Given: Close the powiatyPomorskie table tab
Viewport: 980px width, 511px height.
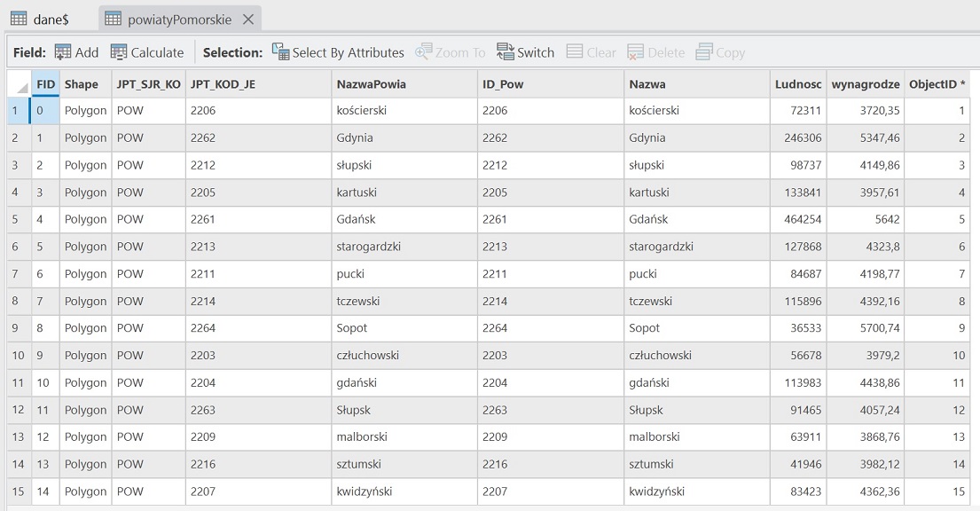Looking at the screenshot, I should [x=248, y=19].
